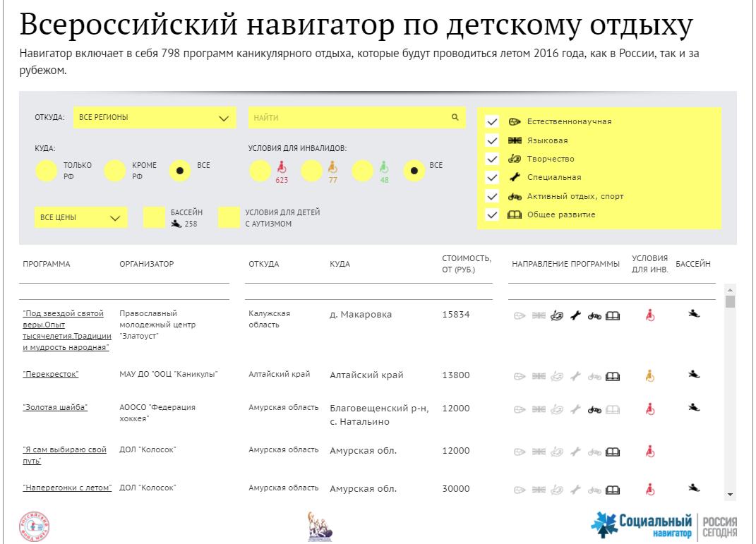Click the Благовещенский р-н, с. Натальино destination
756x544 pixels.
tap(379, 415)
